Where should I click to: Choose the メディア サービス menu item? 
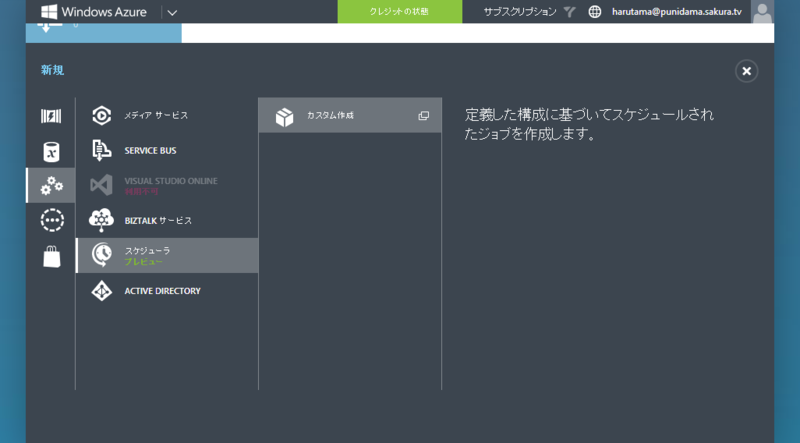pos(167,115)
